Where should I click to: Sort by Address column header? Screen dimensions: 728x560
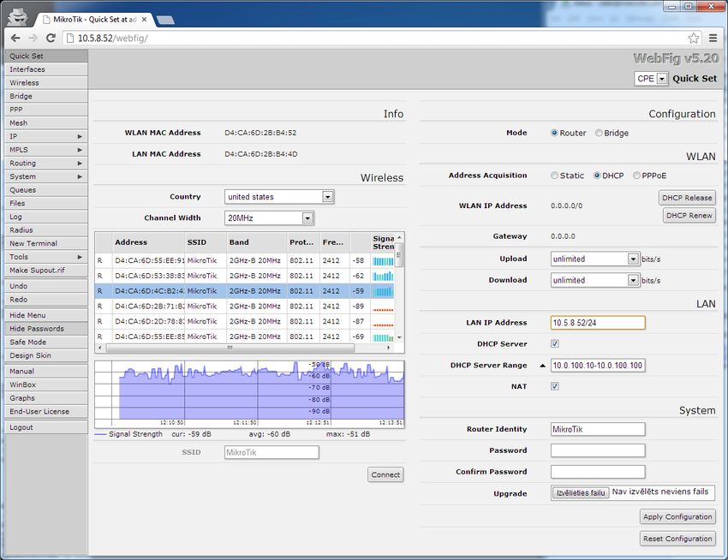coord(148,242)
